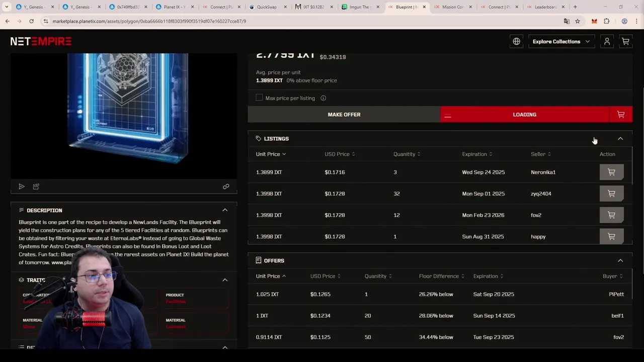Open buyer beif1 profile

coord(617,316)
